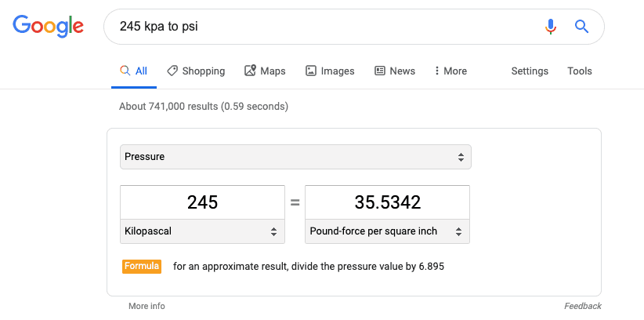
Task: Open the three-dot More menu
Action: (450, 71)
